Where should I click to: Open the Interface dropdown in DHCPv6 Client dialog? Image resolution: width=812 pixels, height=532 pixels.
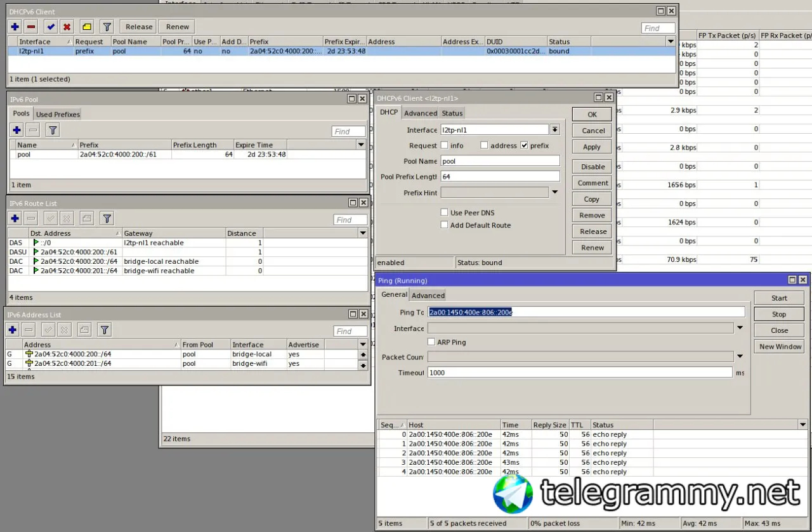(555, 129)
